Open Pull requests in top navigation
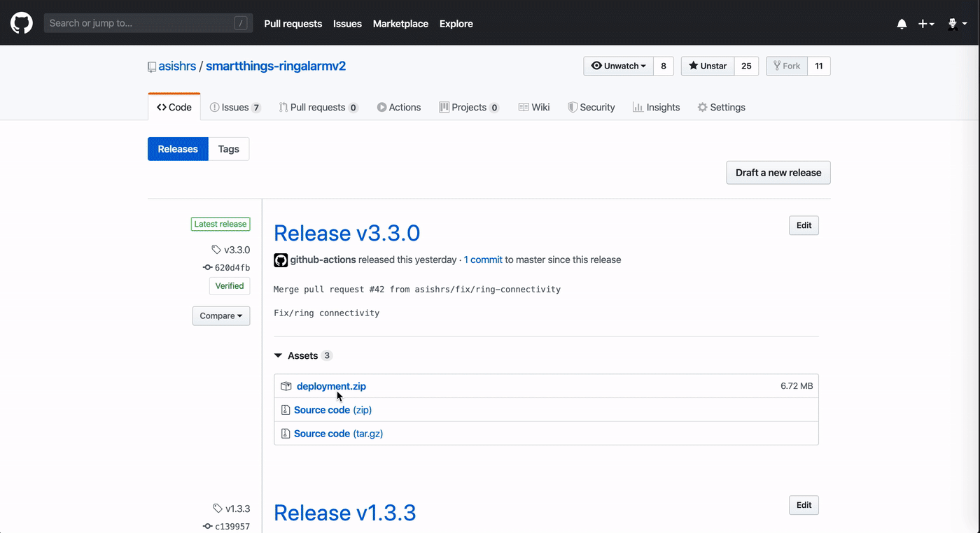Viewport: 980px width, 533px height. click(293, 24)
